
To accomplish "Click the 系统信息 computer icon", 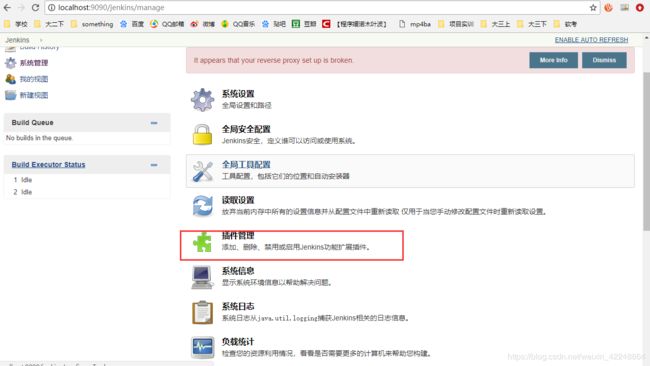I will 202,277.
